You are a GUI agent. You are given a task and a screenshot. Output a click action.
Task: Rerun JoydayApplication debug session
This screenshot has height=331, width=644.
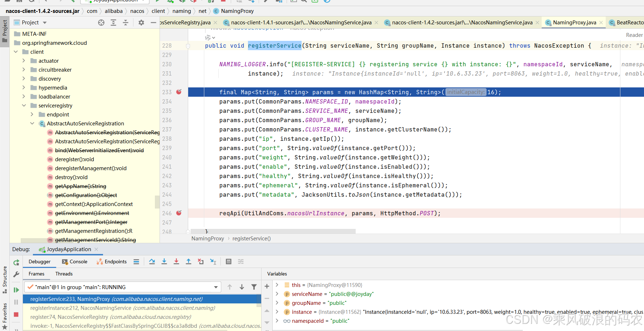point(16,263)
